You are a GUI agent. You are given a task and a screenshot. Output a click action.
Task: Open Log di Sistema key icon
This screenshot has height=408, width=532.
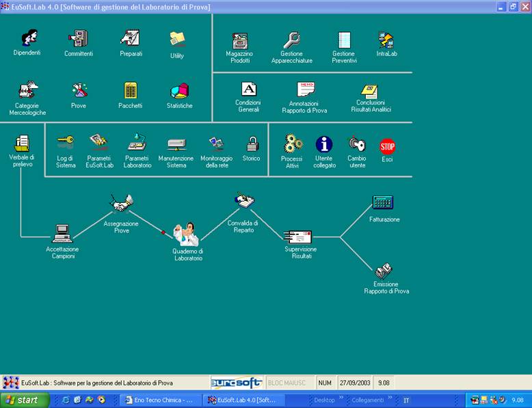pos(66,141)
